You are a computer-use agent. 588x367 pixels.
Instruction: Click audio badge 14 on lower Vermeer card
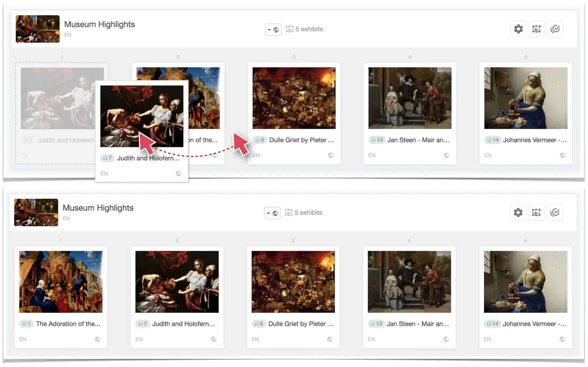point(492,324)
